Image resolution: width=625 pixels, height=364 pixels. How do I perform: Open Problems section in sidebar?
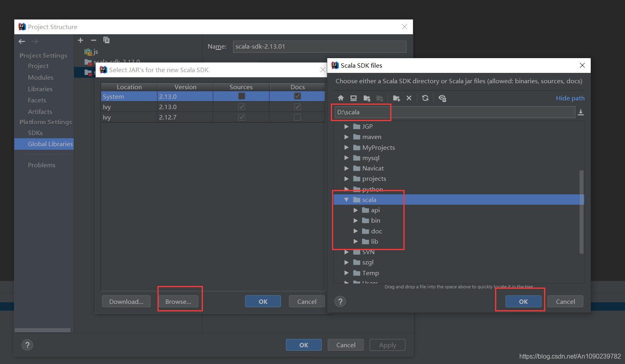tap(41, 165)
